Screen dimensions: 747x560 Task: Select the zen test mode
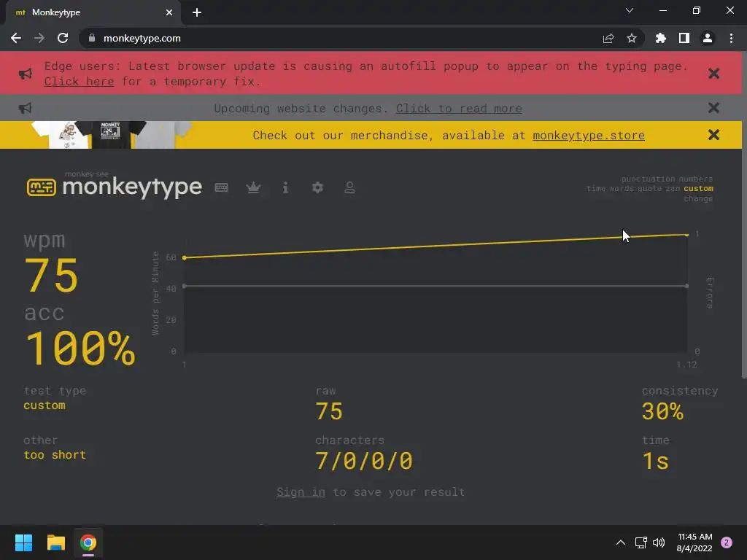click(x=673, y=189)
